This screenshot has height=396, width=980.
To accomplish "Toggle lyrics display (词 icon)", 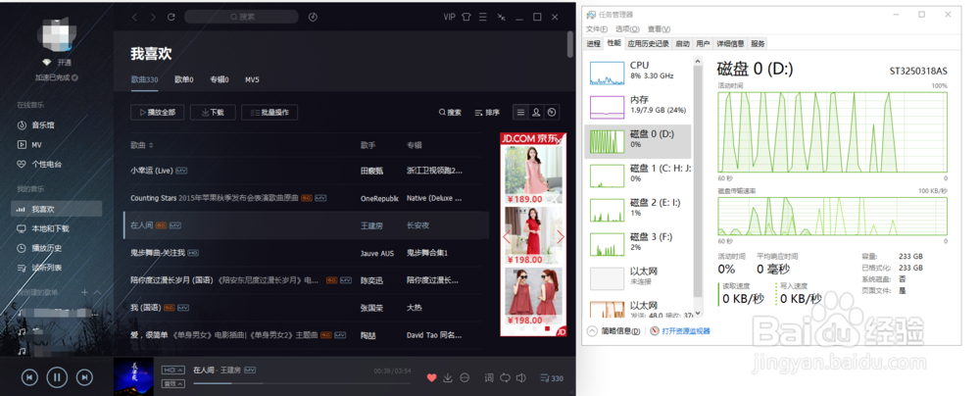I will 489,377.
